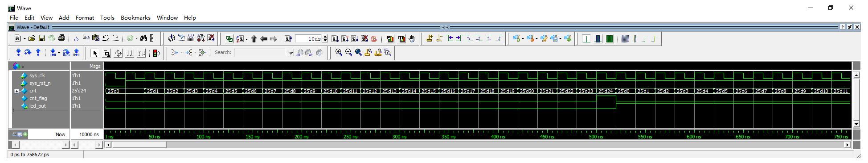This screenshot has height=163, width=868.
Task: Click the Run simulation icon right of 10us field
Action: pyautogui.click(x=335, y=39)
